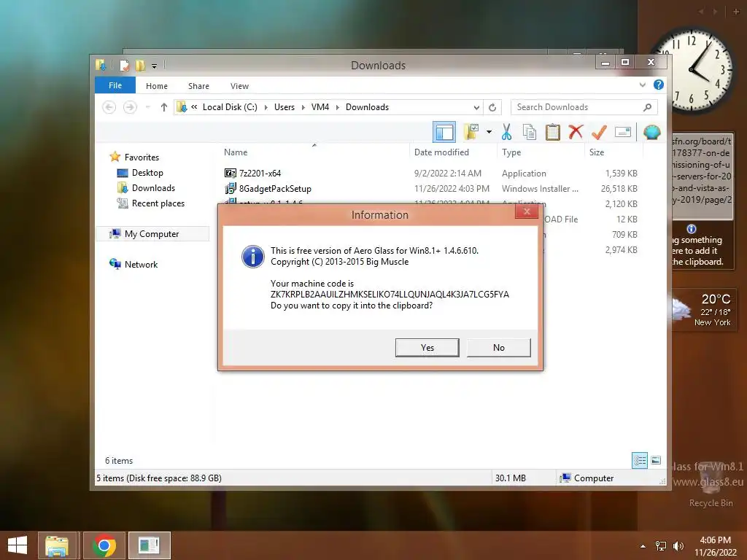Open the Customize Quick Access Toolbar dropdown
This screenshot has height=560, width=747.
[x=155, y=66]
